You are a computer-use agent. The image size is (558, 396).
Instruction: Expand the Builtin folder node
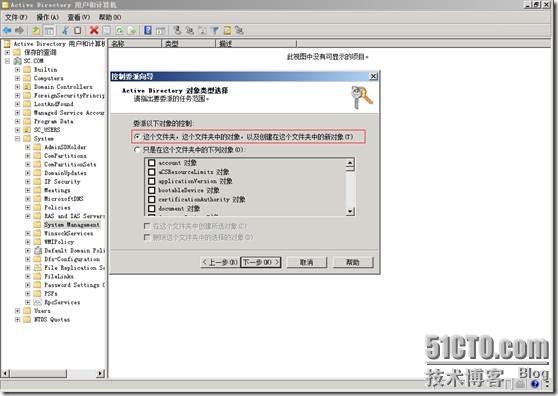coord(17,70)
